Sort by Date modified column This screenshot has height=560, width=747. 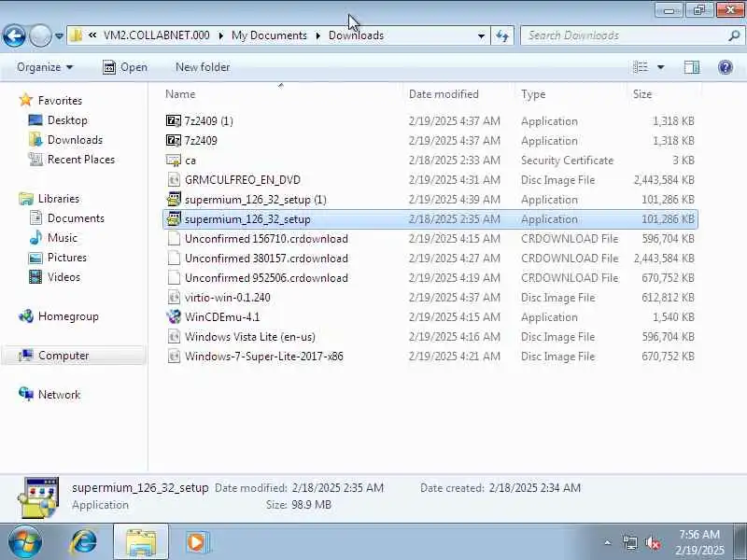click(x=444, y=94)
